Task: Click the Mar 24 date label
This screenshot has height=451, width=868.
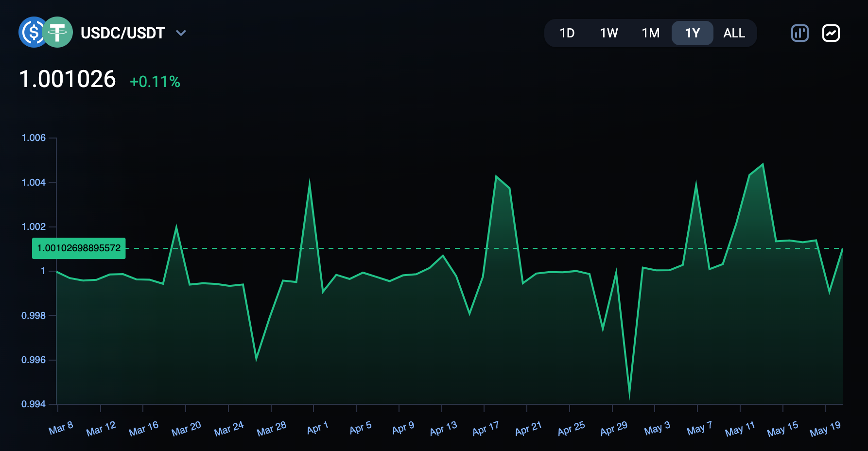Action: point(229,429)
